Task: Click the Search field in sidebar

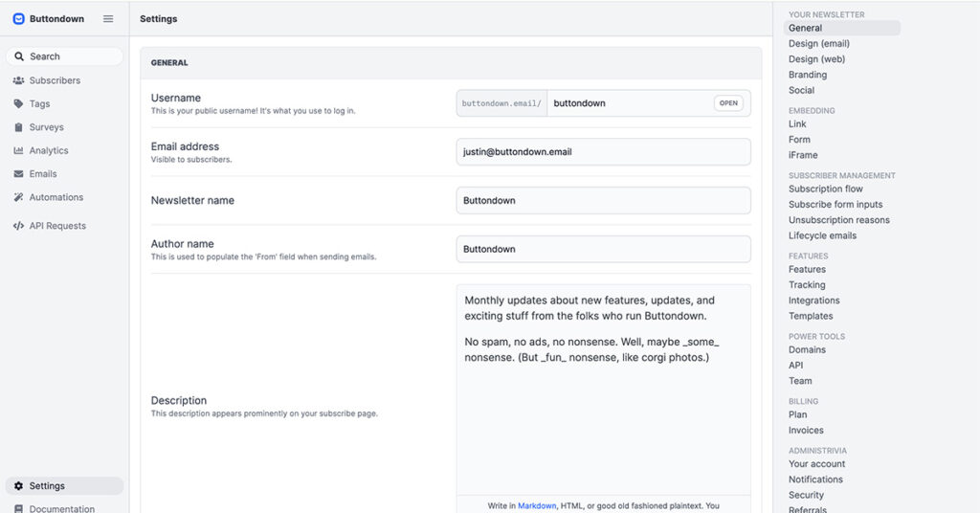Action: 65,56
